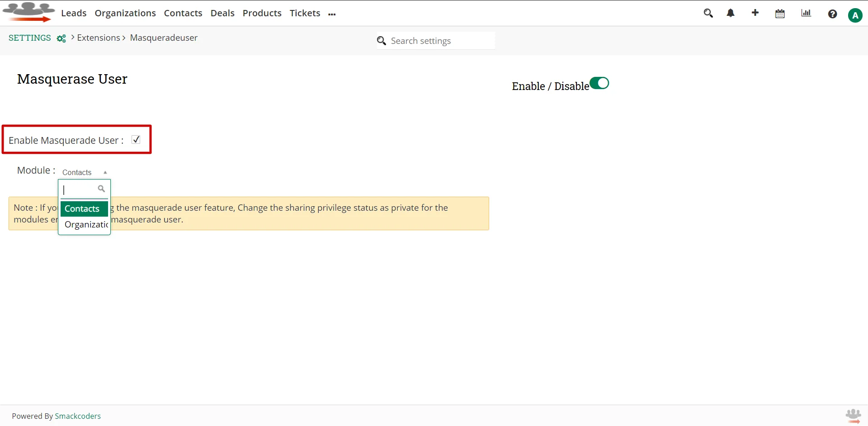Open the more options ellipsis menu
Viewport: 868px width, 426px height.
click(x=331, y=13)
